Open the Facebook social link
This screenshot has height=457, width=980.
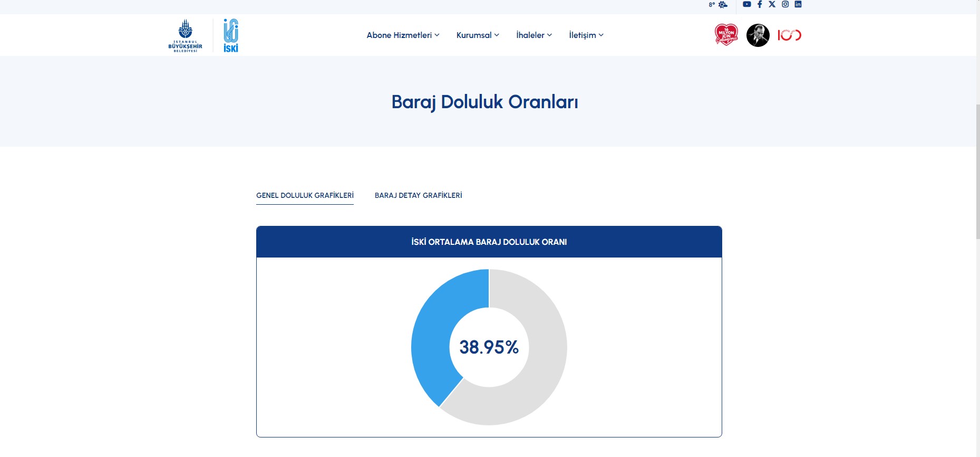point(760,4)
